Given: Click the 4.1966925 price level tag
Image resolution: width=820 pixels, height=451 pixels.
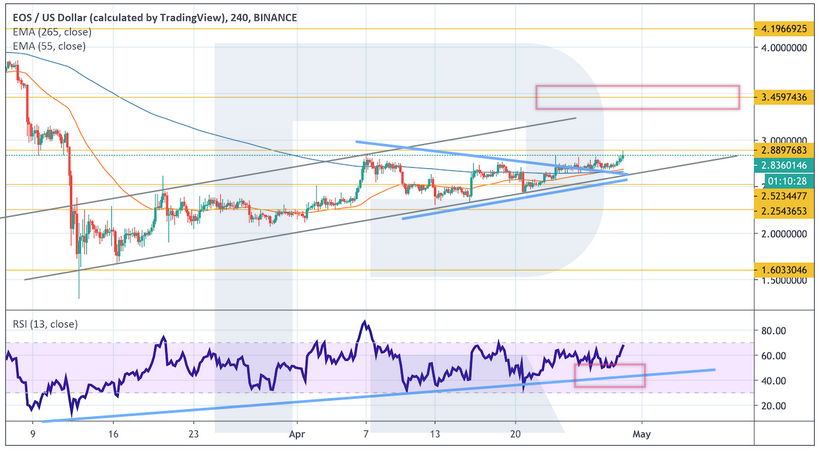Looking at the screenshot, I should 782,30.
